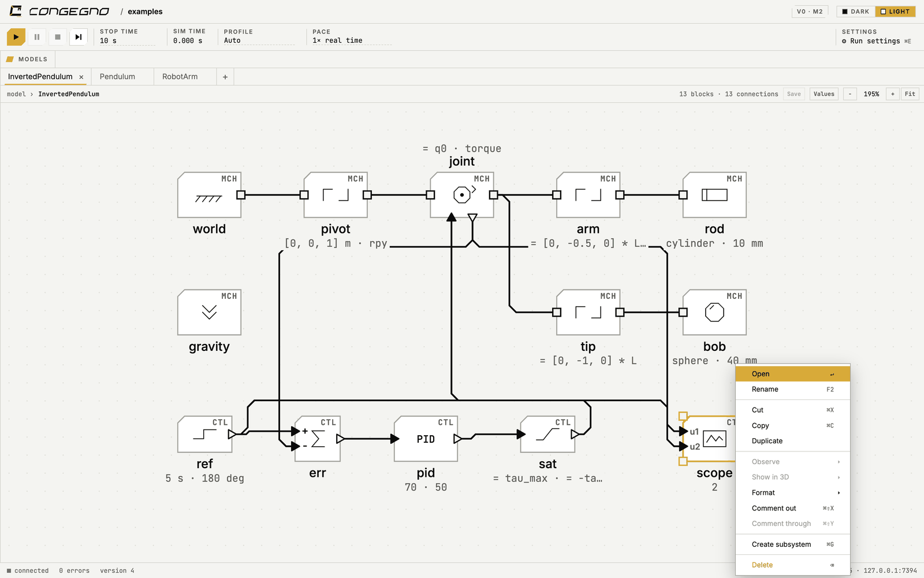
Task: Click the rod block input port
Action: 683,195
